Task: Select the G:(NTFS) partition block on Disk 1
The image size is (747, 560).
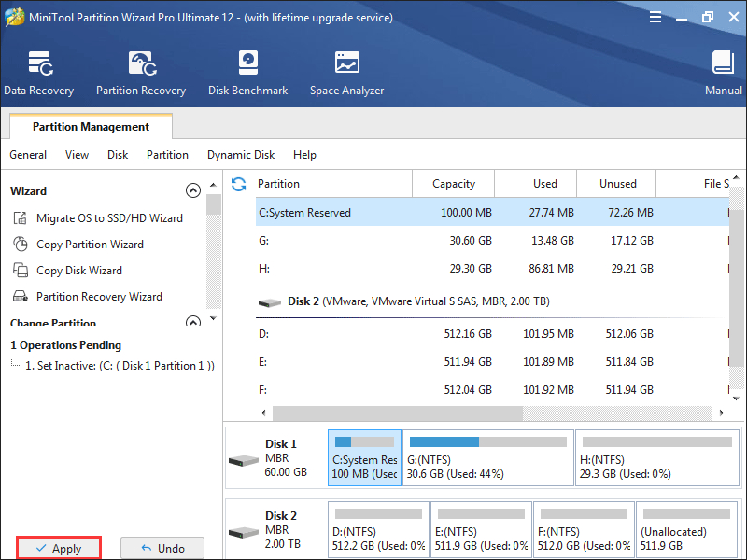Action: tap(487, 457)
